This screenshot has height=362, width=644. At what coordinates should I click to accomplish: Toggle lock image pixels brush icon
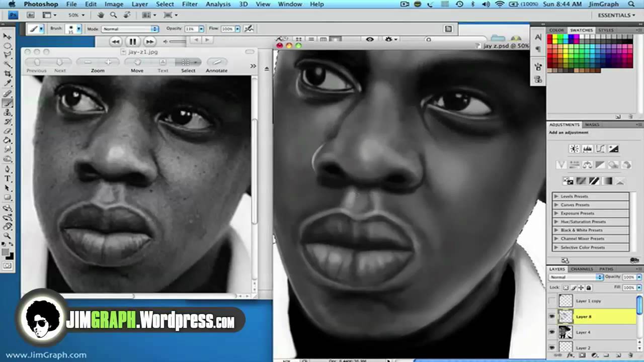(x=574, y=288)
